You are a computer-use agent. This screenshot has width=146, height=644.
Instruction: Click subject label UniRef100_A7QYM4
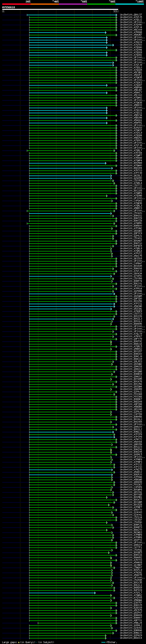tap(131, 50)
